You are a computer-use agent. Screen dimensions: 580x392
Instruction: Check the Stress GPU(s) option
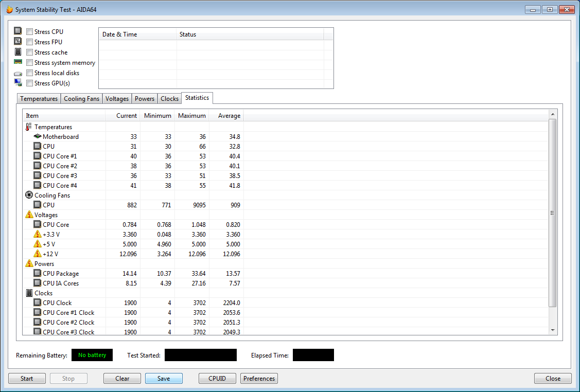pos(30,83)
